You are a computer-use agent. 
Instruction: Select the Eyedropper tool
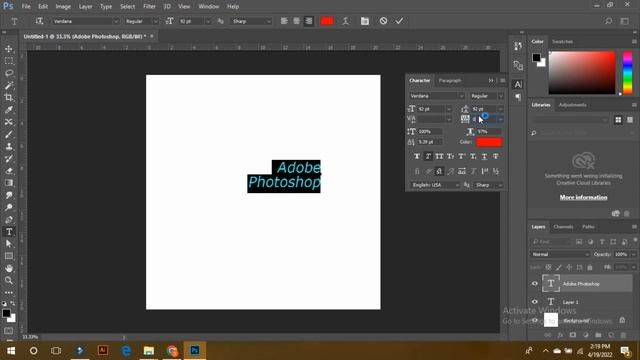(x=9, y=110)
